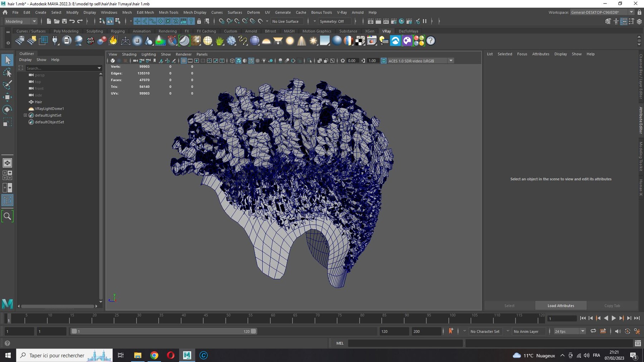Open Render Settings clapperboard icon
The width and height of the screenshot is (644, 362).
394,21
